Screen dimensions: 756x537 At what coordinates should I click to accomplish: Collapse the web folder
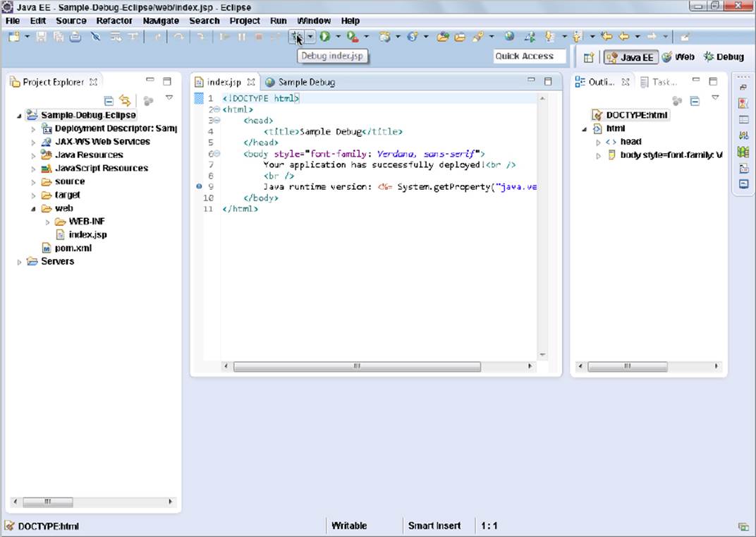coord(33,209)
